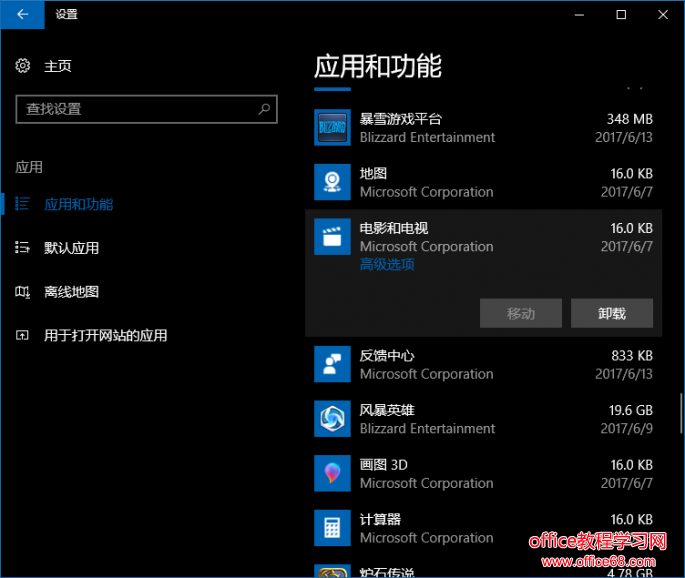Click the 348 MB size value

(630, 119)
